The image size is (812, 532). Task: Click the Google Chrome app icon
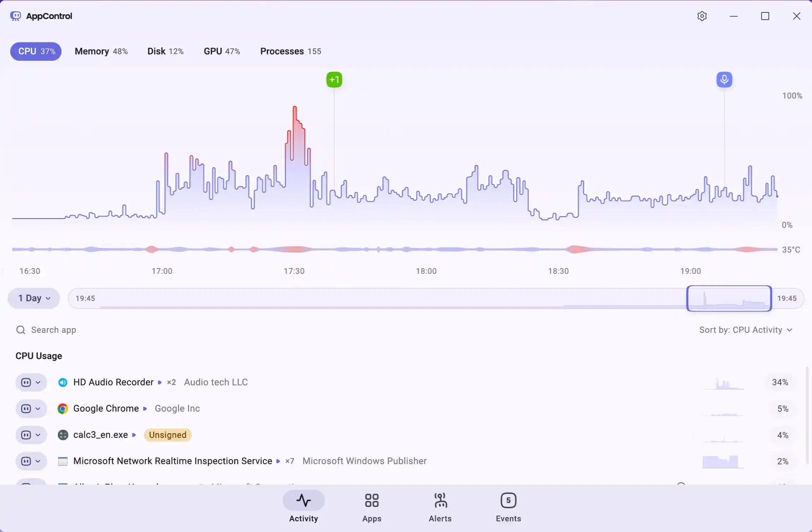[x=63, y=409]
